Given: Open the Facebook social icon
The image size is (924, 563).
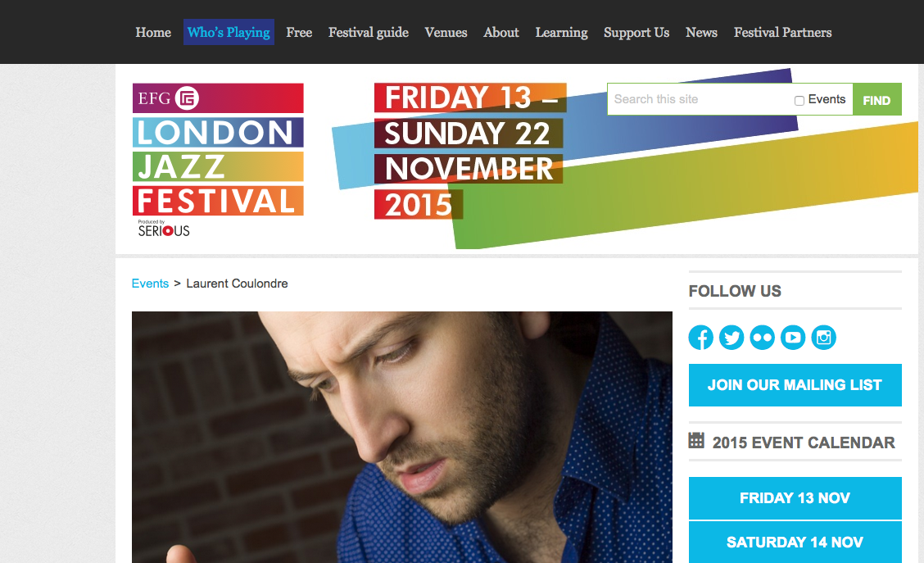Looking at the screenshot, I should [700, 338].
